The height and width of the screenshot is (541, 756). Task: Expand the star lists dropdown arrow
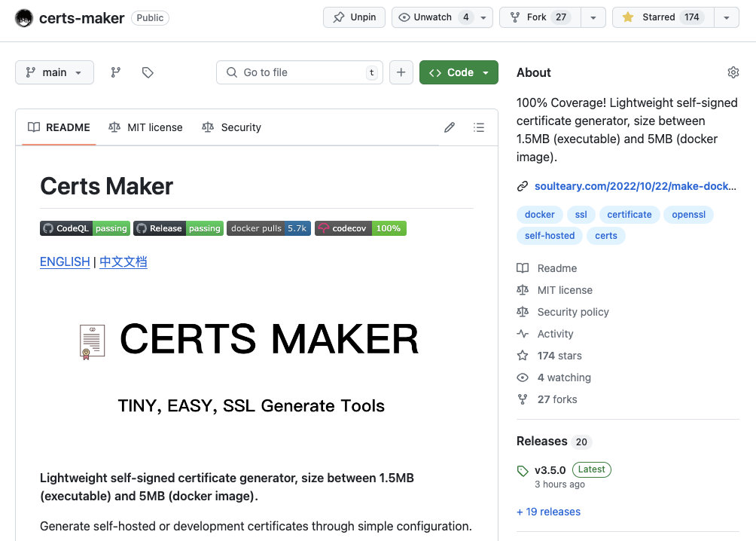point(727,17)
